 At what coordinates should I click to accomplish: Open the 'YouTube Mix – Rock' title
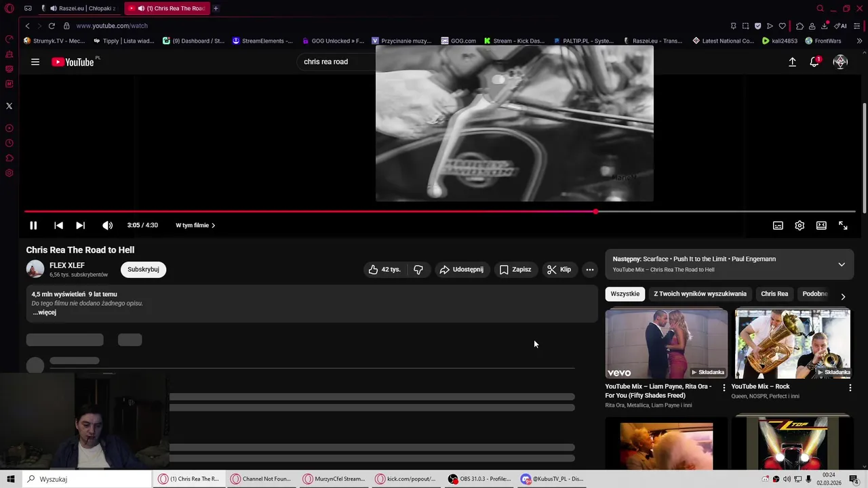pyautogui.click(x=760, y=386)
